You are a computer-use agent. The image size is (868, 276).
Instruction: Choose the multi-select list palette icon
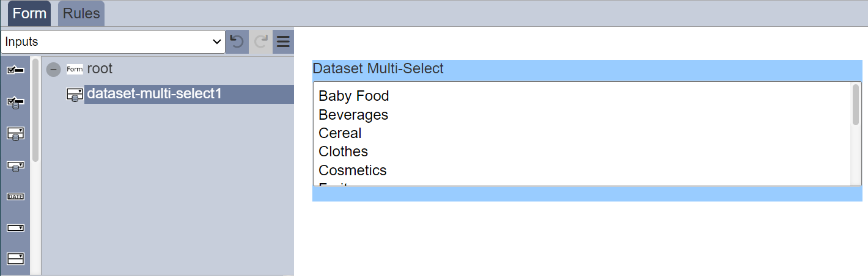(x=15, y=258)
